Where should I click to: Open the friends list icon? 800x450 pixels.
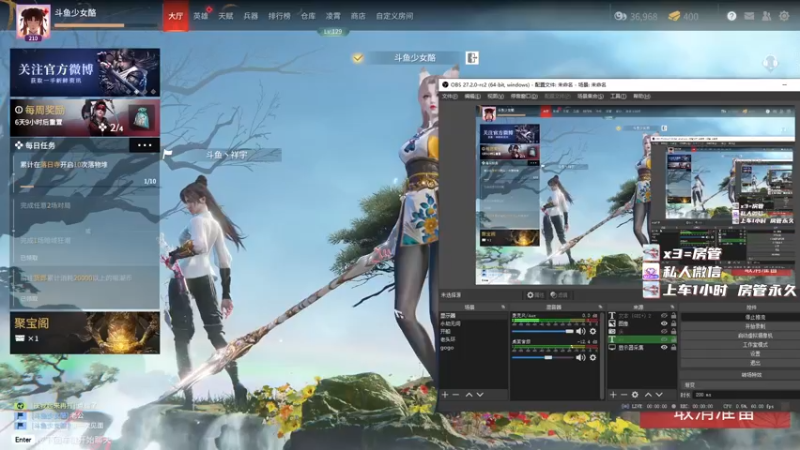[766, 16]
